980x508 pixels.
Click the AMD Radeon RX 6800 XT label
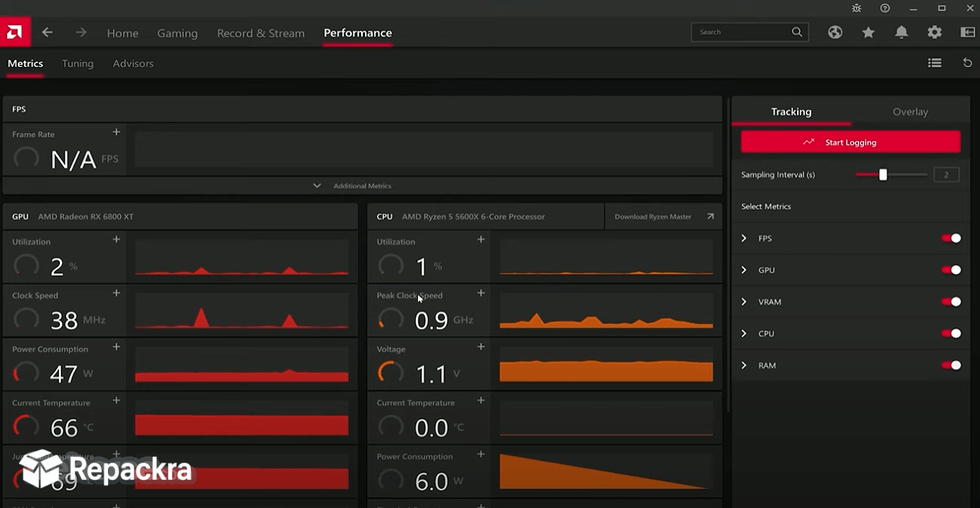point(86,217)
